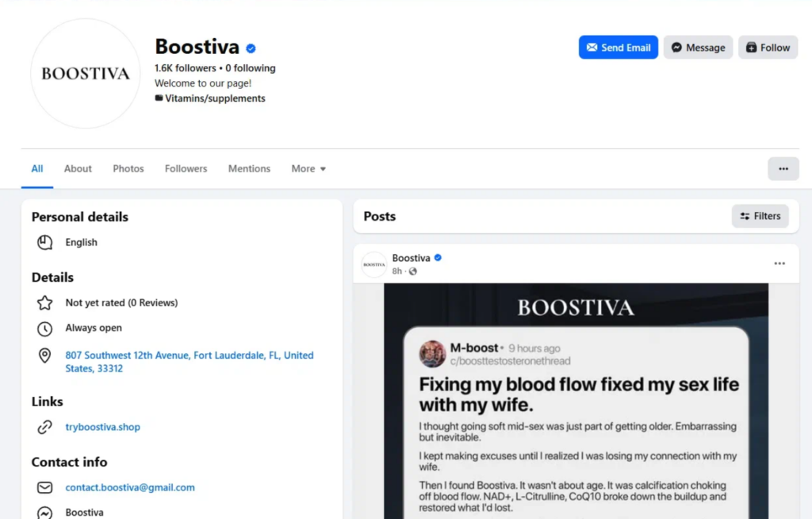Click the location pin icon by the address
812x519 pixels.
click(x=45, y=356)
